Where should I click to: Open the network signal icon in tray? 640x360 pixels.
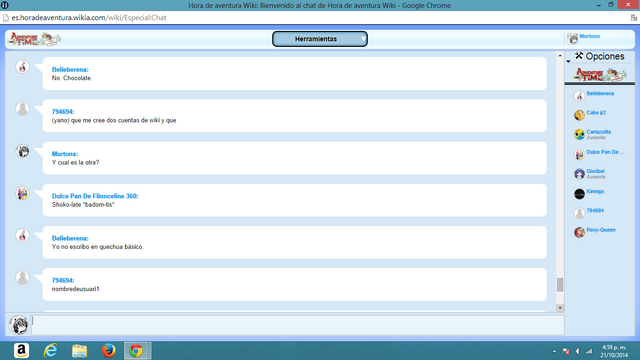(x=589, y=351)
